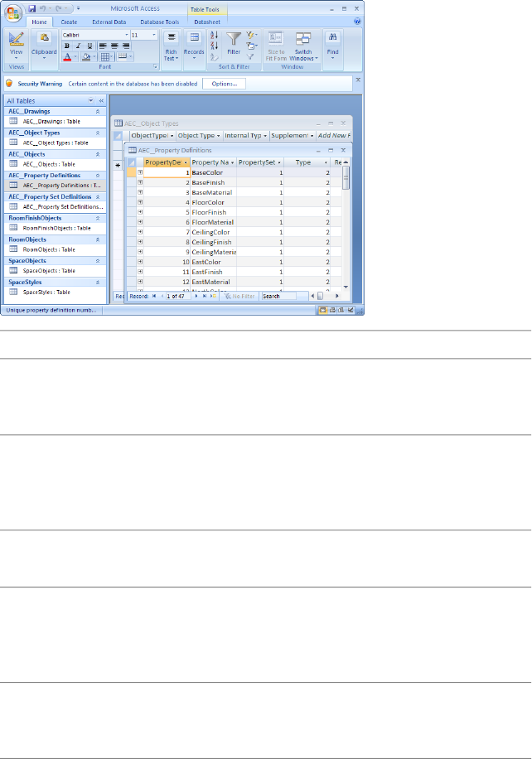
Task: Expand the BaseColor record subdatasheet
Action: click(x=140, y=172)
